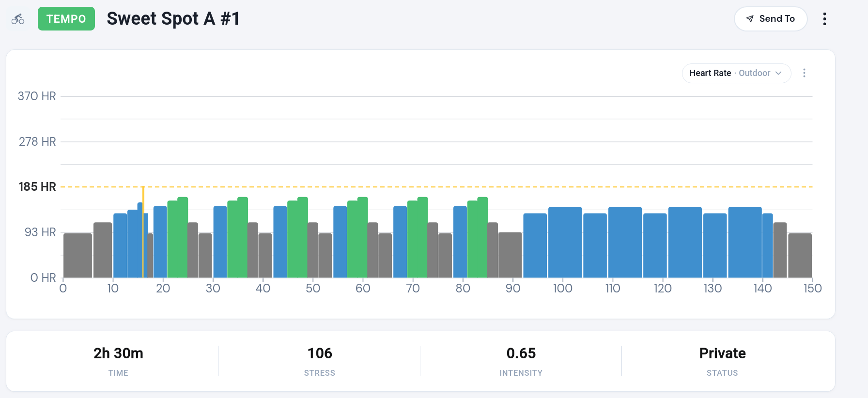
Task: Click the cycling bike icon
Action: coord(18,19)
